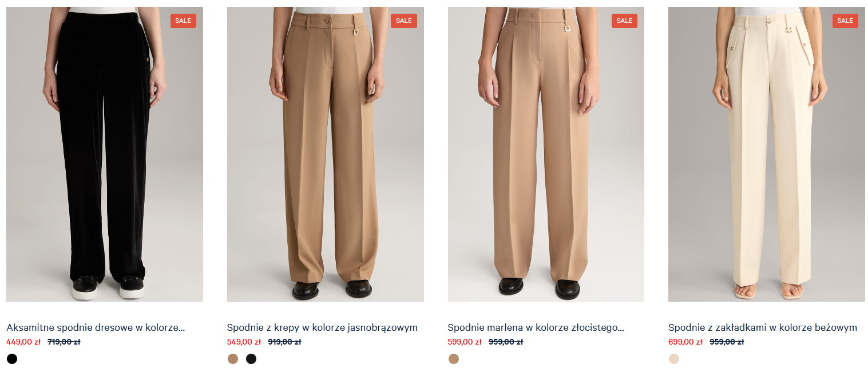
Task: Select the beige swatch under pleated trousers
Action: point(674,359)
